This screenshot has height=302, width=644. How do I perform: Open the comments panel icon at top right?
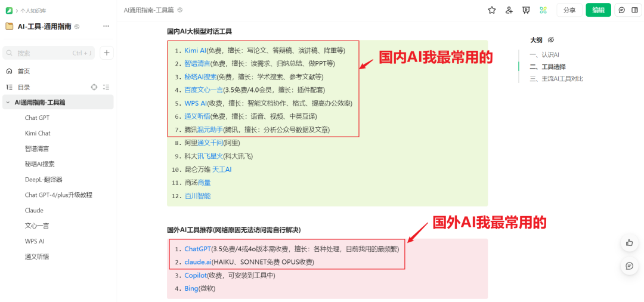622,10
